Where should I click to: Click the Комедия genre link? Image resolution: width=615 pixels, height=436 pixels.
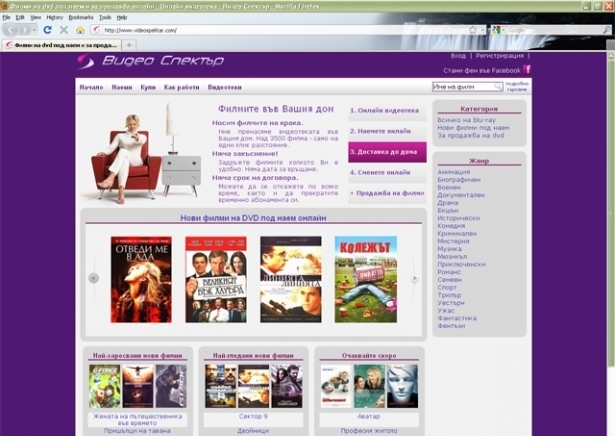tap(451, 226)
